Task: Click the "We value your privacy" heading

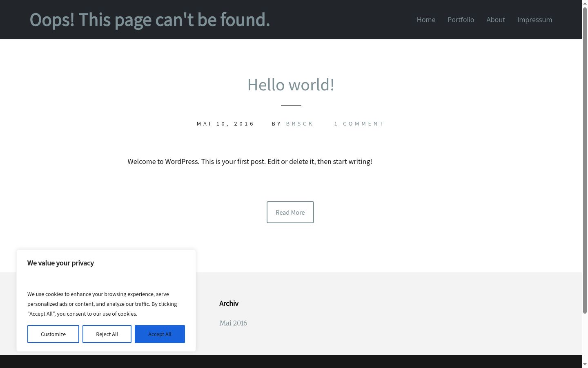Action: (x=60, y=263)
